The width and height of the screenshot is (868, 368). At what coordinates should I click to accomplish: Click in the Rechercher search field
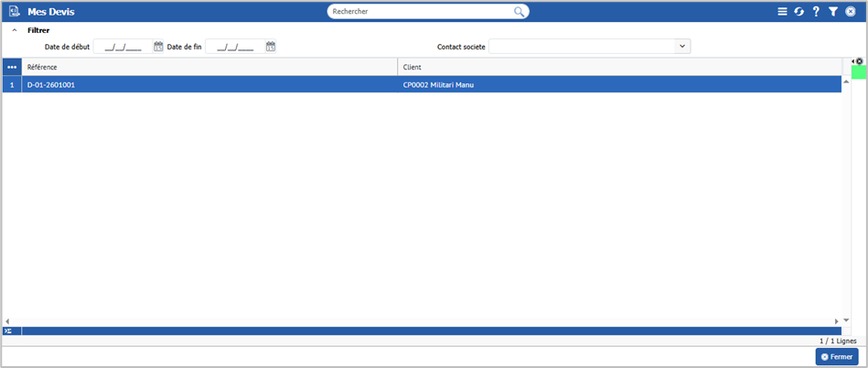pyautogui.click(x=421, y=12)
